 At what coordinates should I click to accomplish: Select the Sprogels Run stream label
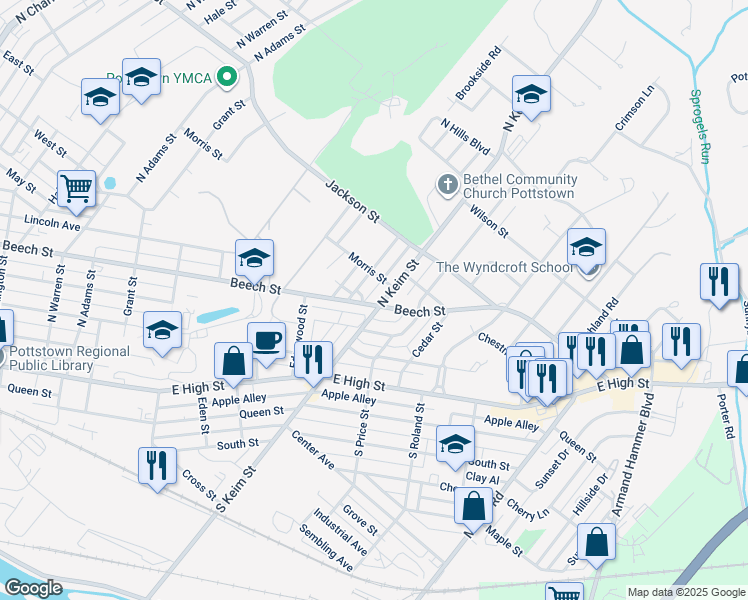coord(700,126)
